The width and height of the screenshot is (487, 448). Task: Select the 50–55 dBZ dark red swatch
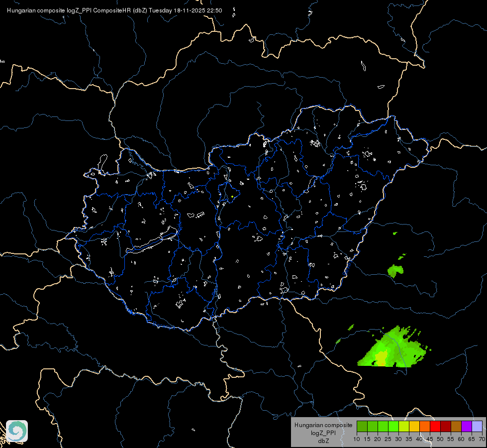pos(446,426)
